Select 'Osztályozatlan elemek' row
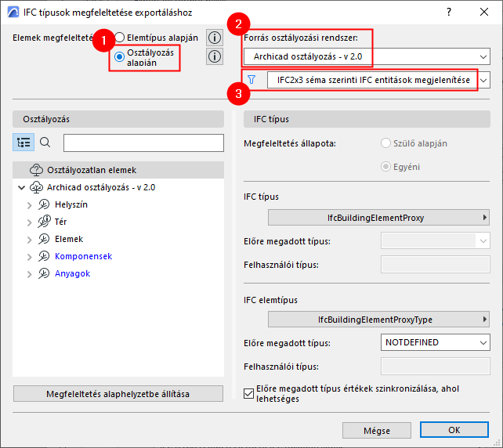This screenshot has height=448, width=503. (x=118, y=170)
